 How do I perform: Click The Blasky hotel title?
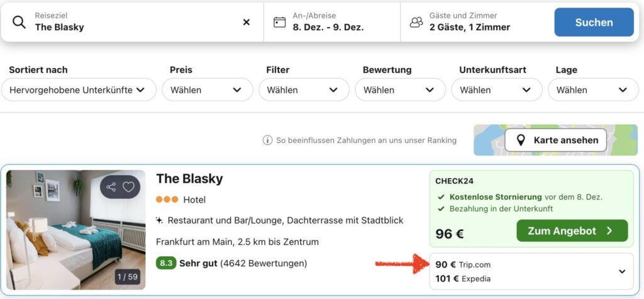pos(189,179)
